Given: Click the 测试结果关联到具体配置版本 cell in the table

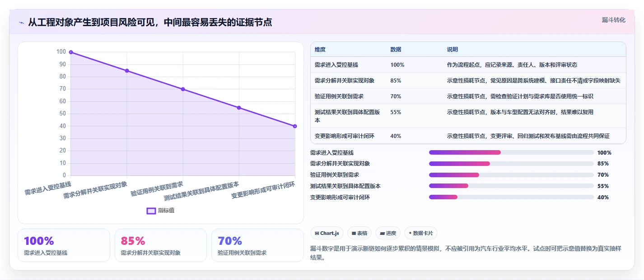Looking at the screenshot, I should point(347,116).
